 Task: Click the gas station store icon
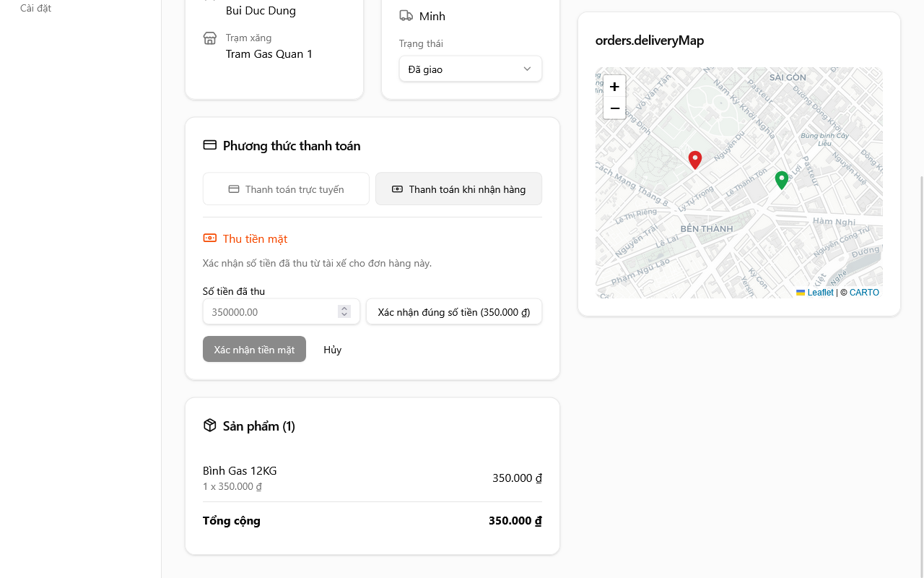click(210, 38)
